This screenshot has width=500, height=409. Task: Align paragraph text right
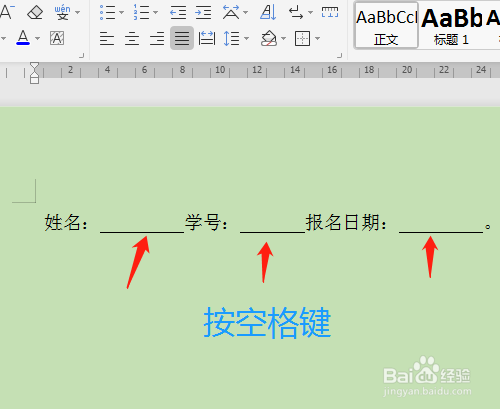157,38
